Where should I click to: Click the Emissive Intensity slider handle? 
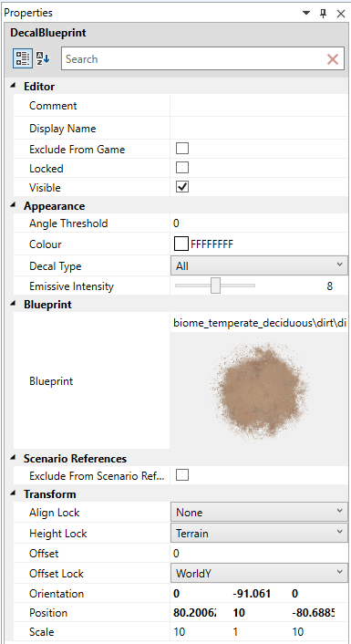(215, 286)
